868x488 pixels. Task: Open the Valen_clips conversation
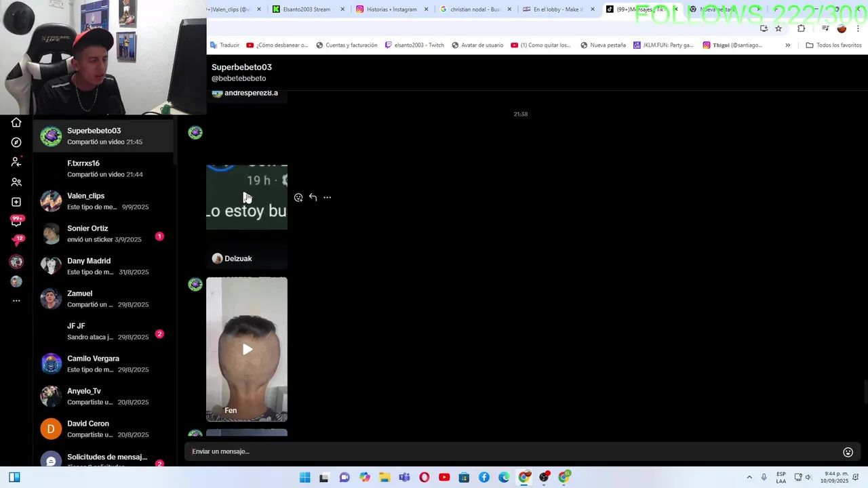click(104, 201)
